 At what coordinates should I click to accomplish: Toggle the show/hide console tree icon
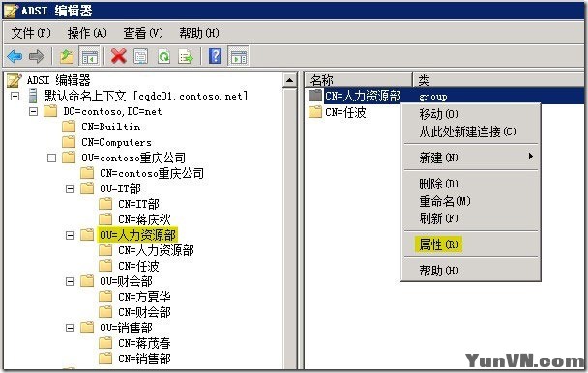pos(90,57)
